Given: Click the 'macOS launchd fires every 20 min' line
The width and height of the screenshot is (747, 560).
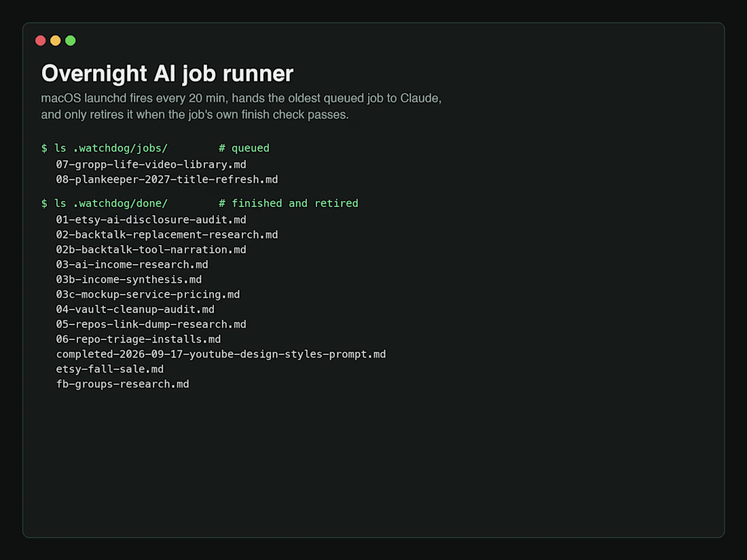Looking at the screenshot, I should tap(241, 98).
